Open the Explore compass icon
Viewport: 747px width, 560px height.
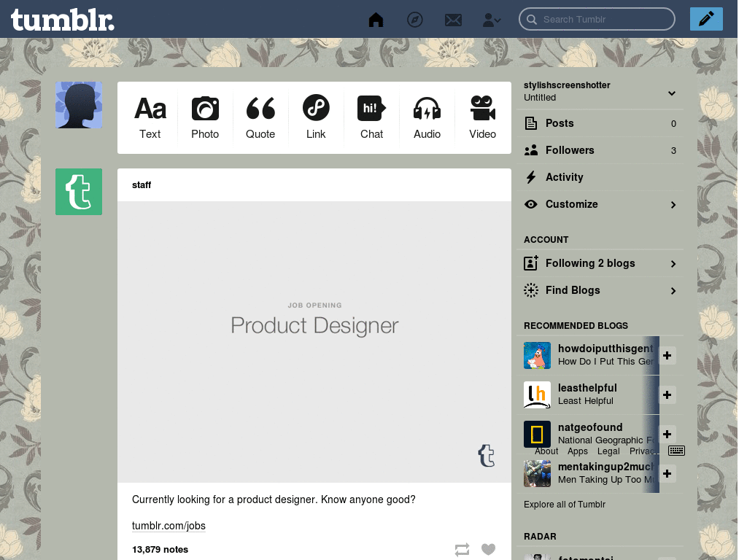coord(414,20)
